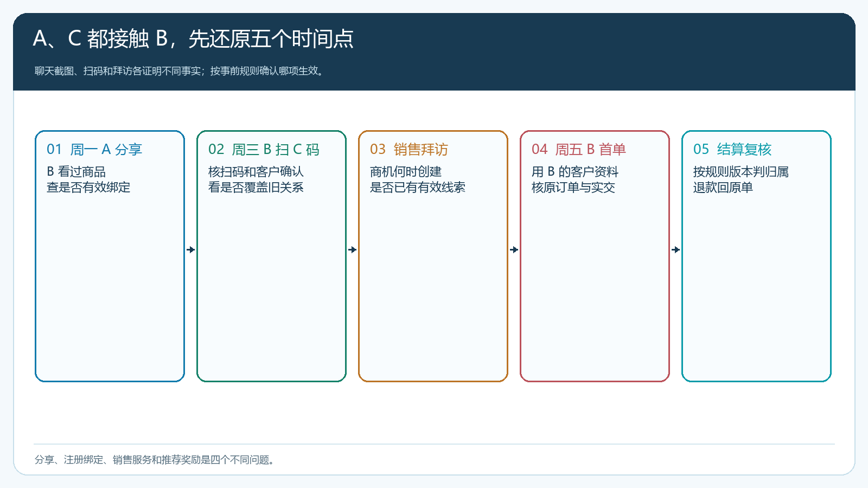Screen dimensions: 868x488
Task: Click the footer note "分享、注册绑定、销售服务和推荐奖励是四个不同问题。"
Action: point(156,460)
